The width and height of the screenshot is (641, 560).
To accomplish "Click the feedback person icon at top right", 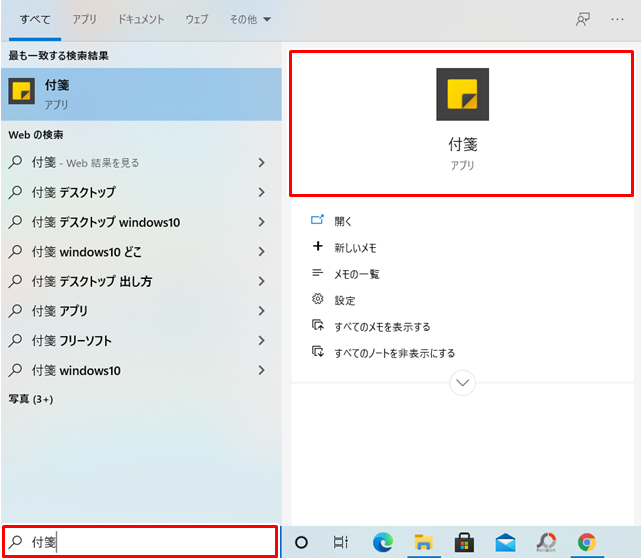I will click(x=583, y=19).
